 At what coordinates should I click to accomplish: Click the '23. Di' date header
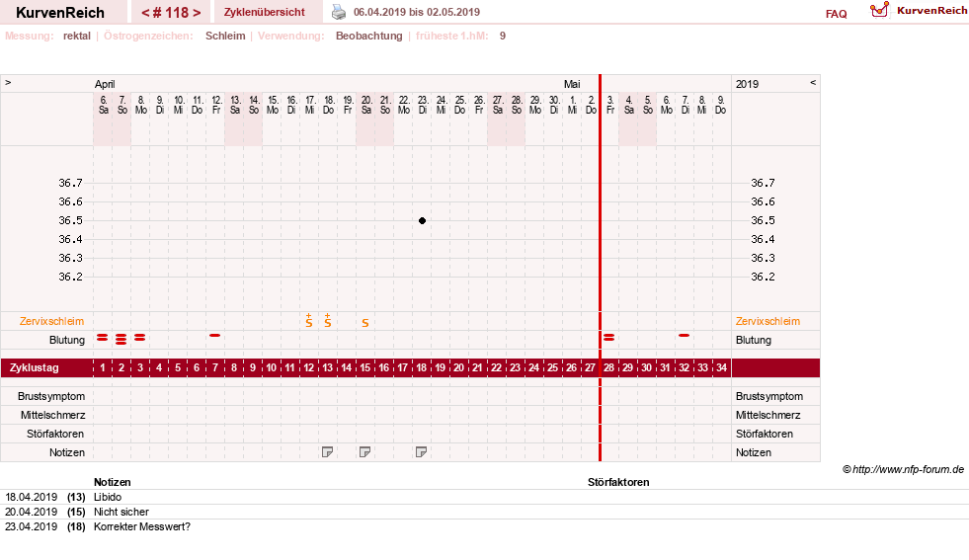(422, 105)
